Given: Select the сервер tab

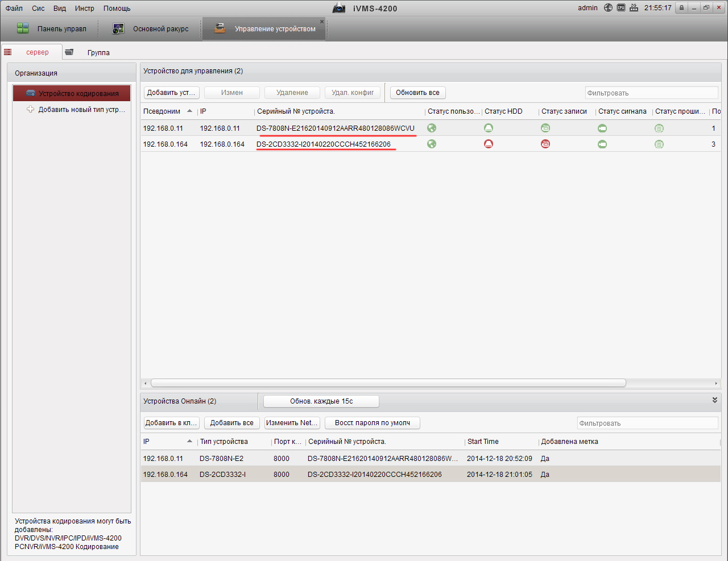Looking at the screenshot, I should coord(31,52).
